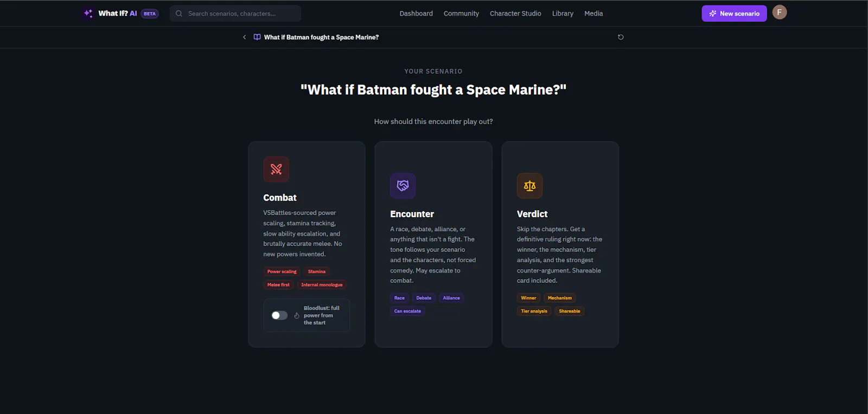Click the Melee first tag
The image size is (868, 414).
[x=278, y=284]
